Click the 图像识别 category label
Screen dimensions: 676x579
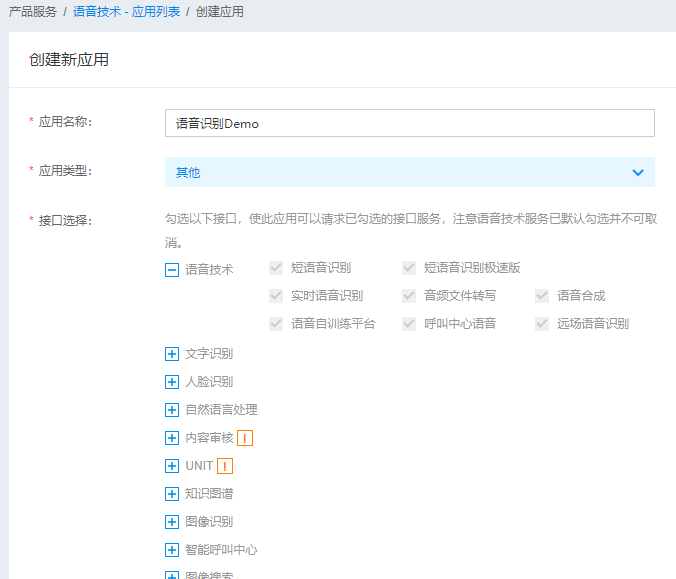click(209, 522)
